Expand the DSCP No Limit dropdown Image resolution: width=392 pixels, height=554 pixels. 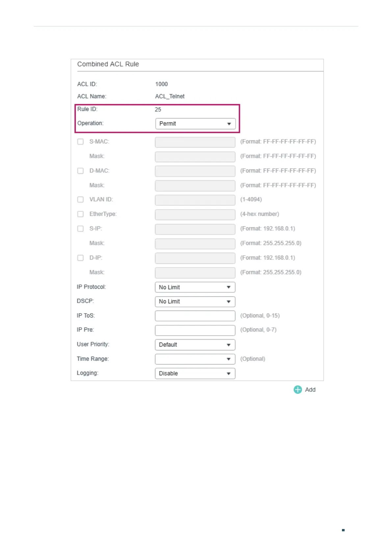click(195, 302)
